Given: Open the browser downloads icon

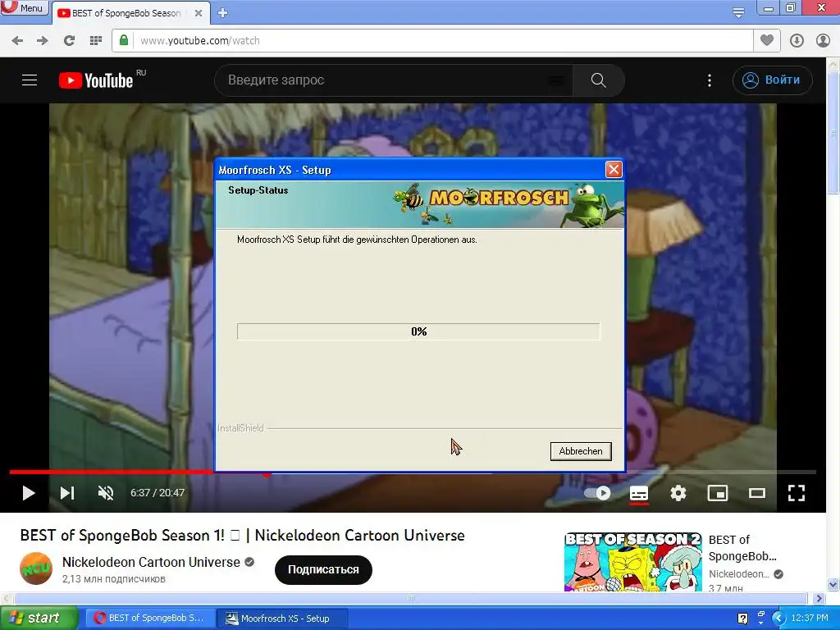Looking at the screenshot, I should (797, 41).
